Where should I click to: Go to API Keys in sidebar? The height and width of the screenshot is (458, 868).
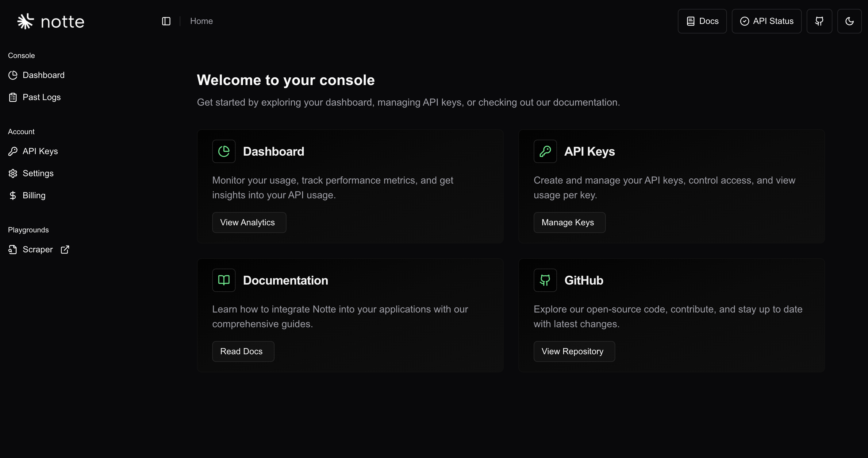33,151
